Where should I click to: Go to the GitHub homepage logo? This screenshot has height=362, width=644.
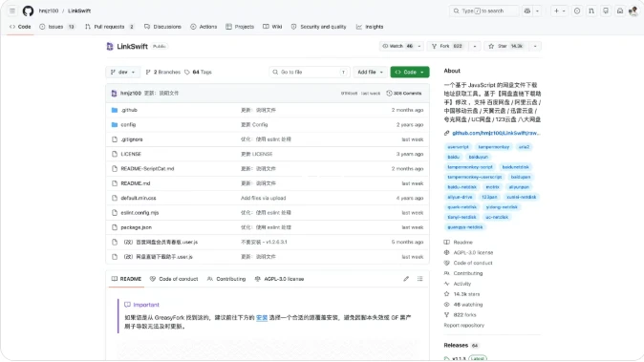28,11
